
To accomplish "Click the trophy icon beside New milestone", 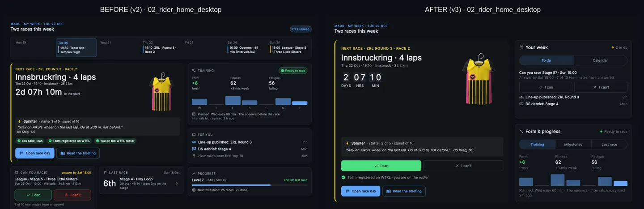I will [x=194, y=156].
